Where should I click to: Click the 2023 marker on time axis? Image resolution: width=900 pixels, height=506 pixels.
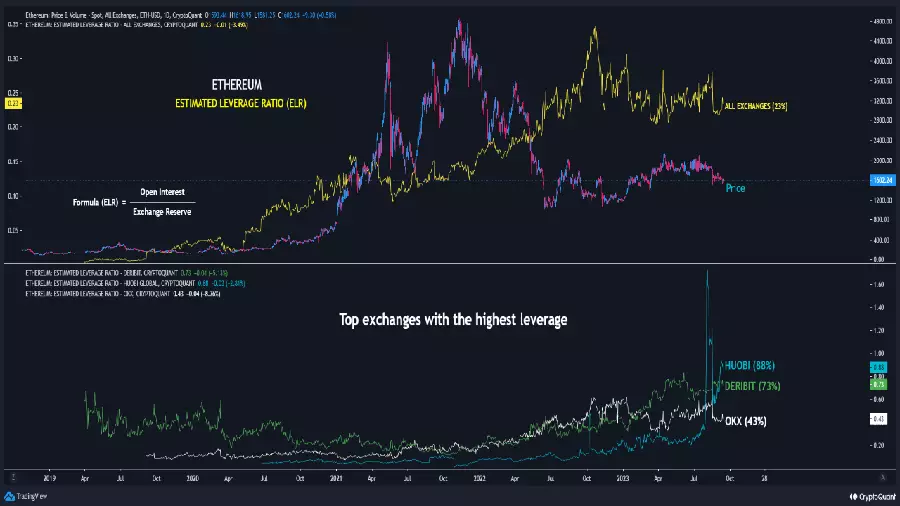click(622, 478)
